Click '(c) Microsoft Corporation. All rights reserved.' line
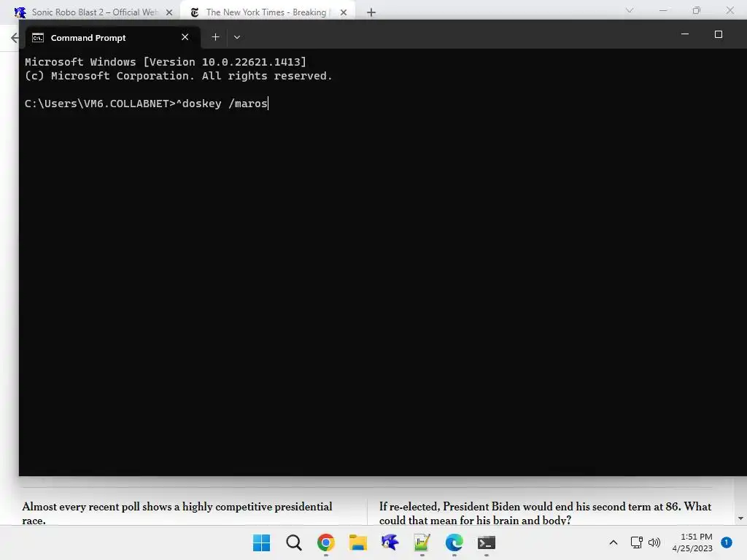The image size is (747, 560). point(178,76)
